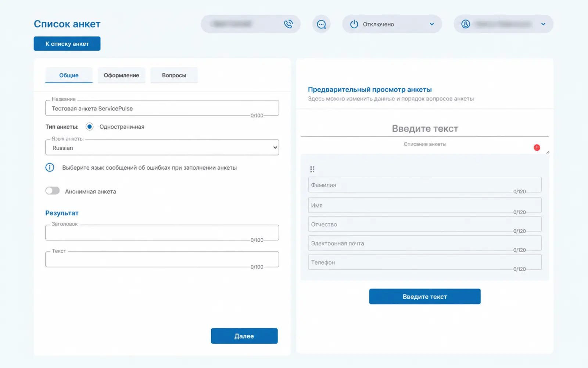Click the user profile avatar icon

pos(466,24)
